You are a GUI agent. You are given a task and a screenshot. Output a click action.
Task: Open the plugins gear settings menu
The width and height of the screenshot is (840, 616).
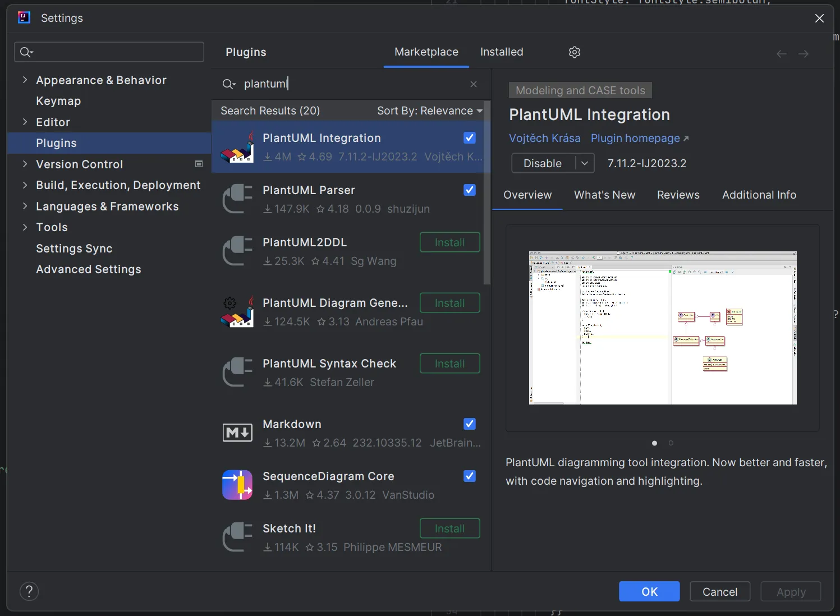point(574,52)
